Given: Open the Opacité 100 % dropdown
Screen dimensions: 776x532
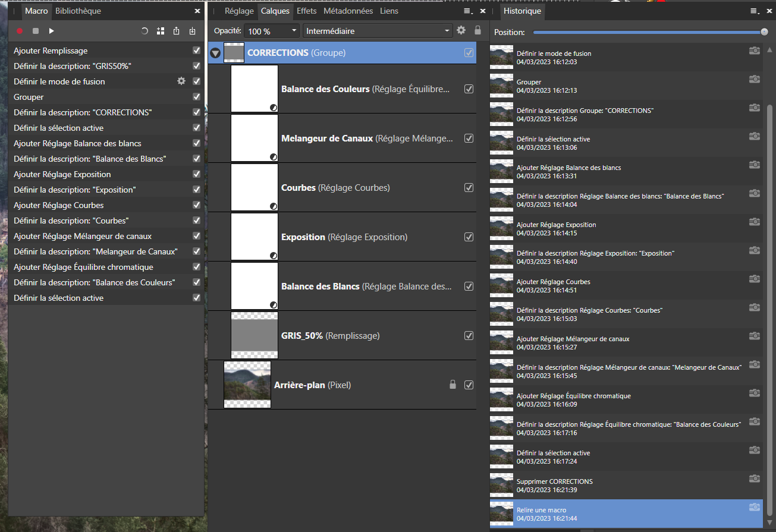Looking at the screenshot, I should coord(272,31).
